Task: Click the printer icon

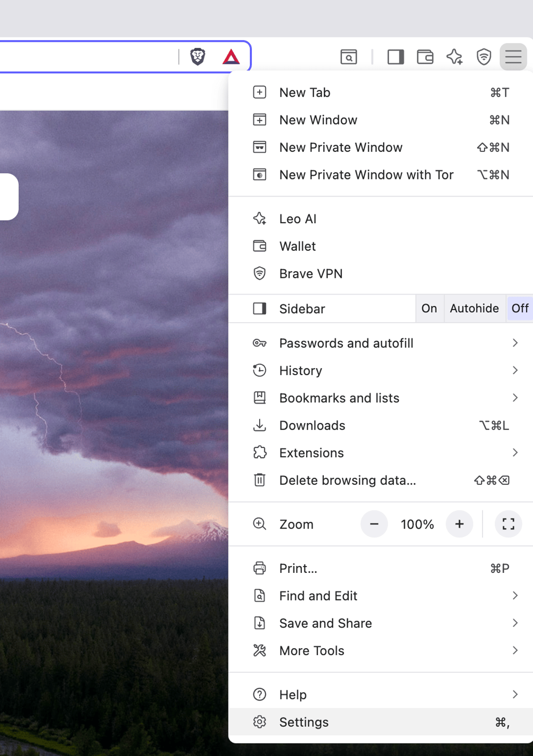Action: point(260,568)
